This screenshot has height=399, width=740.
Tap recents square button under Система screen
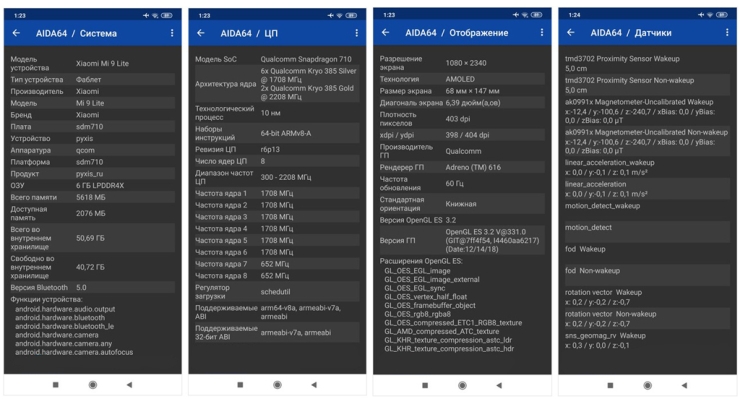click(x=56, y=385)
